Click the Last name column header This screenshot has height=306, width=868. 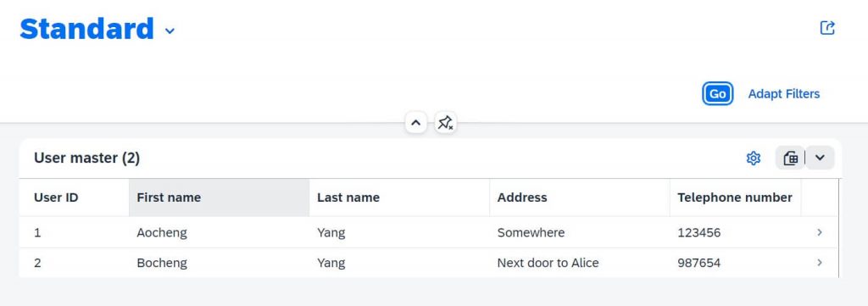(x=400, y=198)
